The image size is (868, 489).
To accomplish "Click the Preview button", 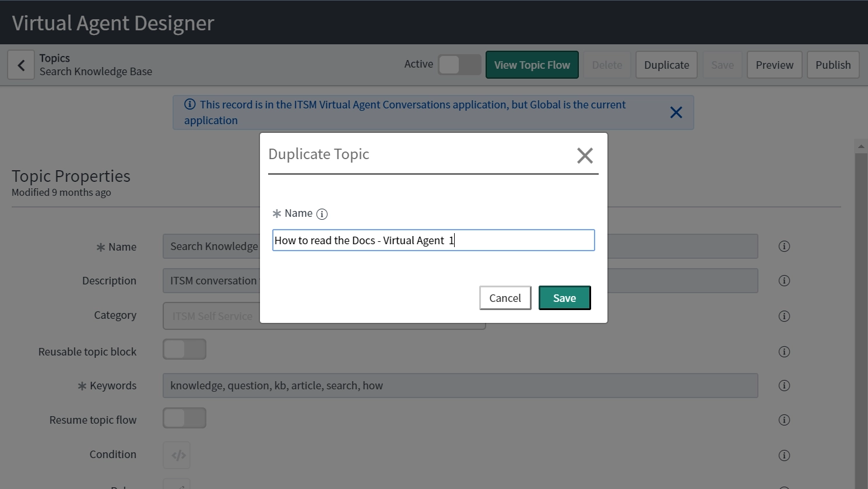I will pyautogui.click(x=775, y=65).
